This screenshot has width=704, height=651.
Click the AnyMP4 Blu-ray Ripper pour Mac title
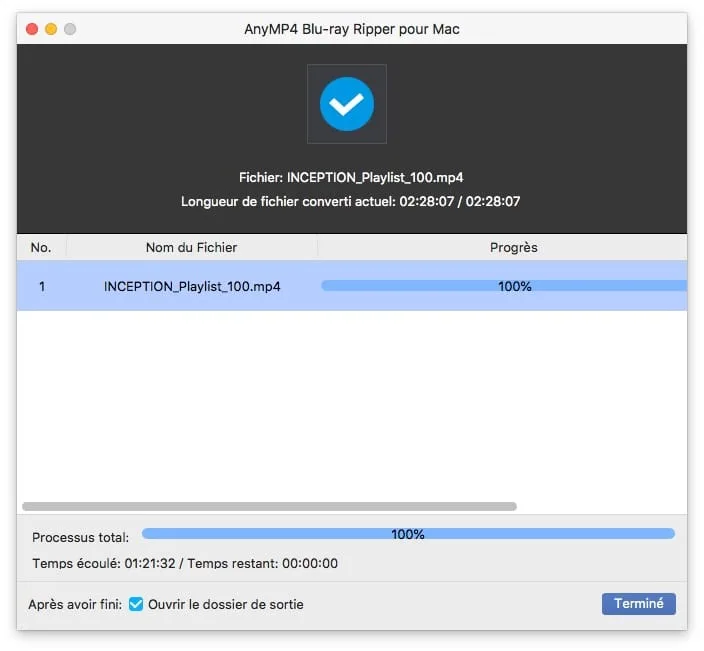click(352, 29)
